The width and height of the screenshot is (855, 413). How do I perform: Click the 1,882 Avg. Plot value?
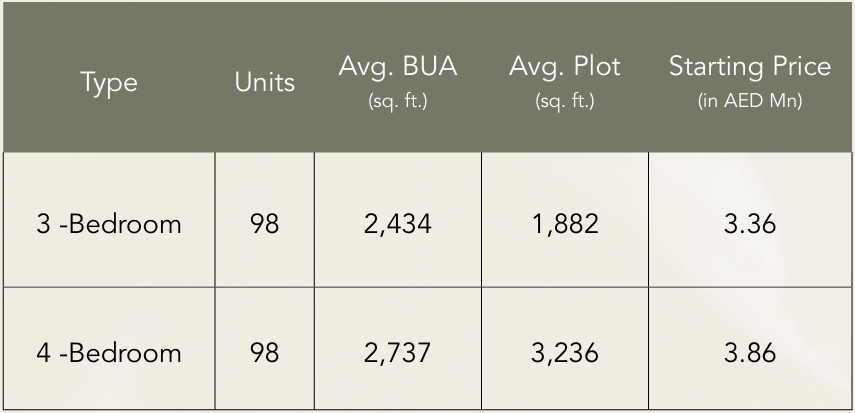(x=564, y=223)
